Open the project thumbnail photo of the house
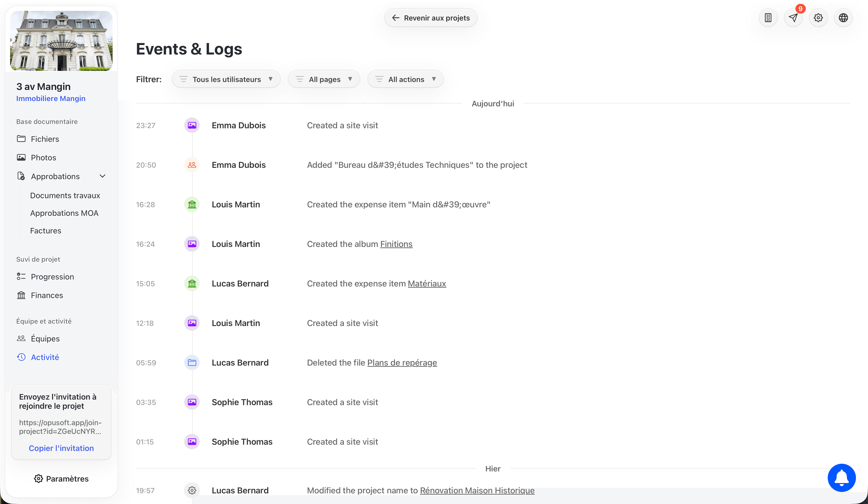 pos(61,41)
